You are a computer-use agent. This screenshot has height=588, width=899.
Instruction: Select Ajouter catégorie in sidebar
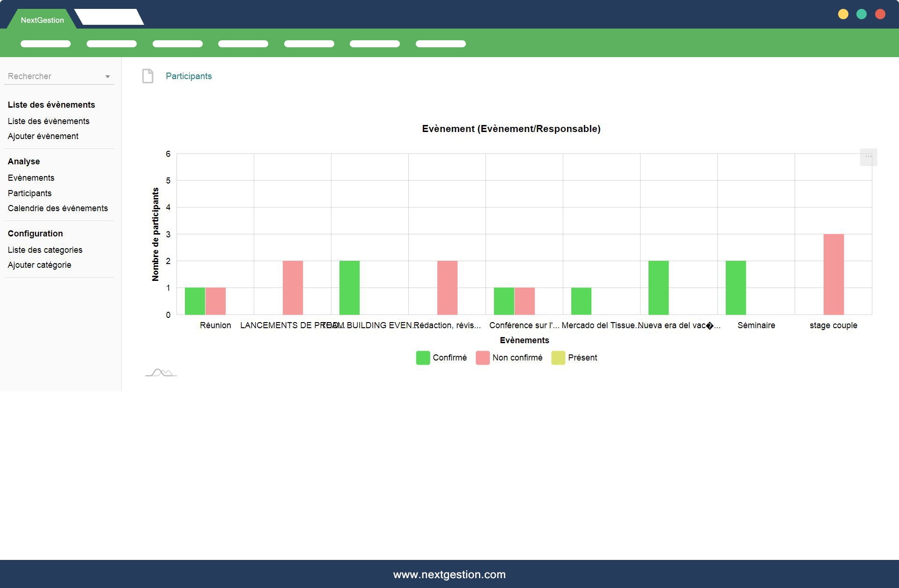(39, 265)
